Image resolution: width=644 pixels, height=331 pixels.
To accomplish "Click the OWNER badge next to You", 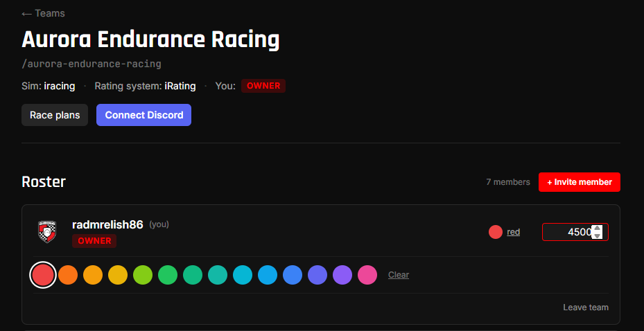I will (263, 86).
